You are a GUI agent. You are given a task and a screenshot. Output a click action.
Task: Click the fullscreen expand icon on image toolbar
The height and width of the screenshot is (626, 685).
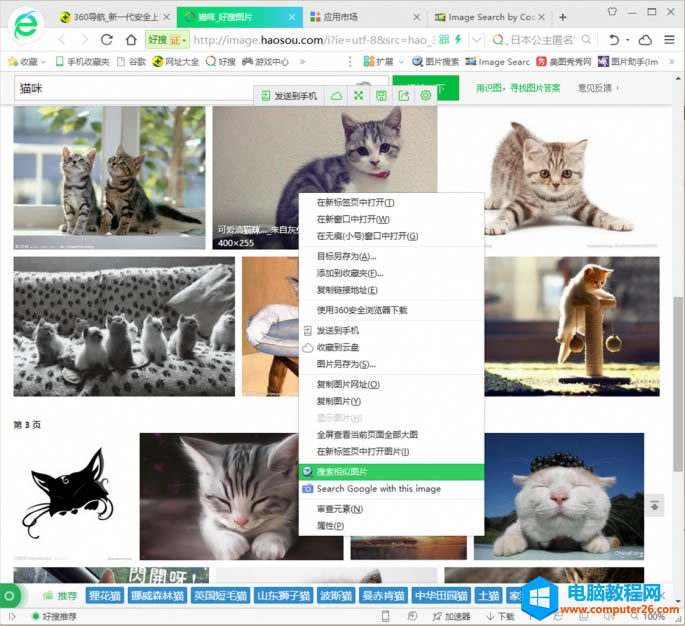358,96
